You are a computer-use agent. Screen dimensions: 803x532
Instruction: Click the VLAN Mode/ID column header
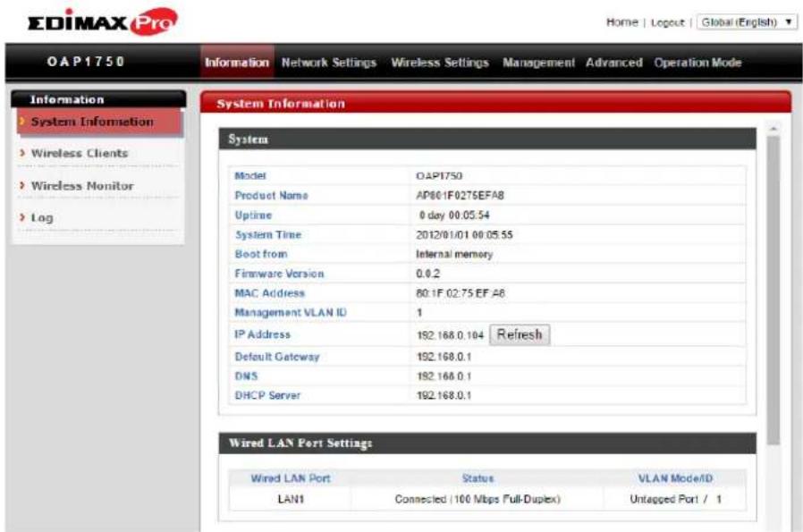675,478
